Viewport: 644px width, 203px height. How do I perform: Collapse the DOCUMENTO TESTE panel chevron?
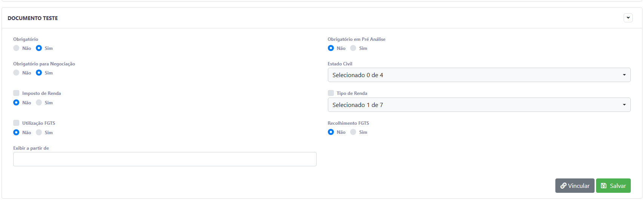628,18
